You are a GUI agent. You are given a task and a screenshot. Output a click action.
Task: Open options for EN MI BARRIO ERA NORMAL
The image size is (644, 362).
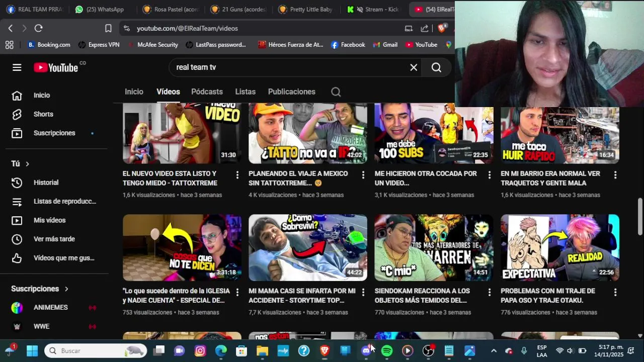615,175
